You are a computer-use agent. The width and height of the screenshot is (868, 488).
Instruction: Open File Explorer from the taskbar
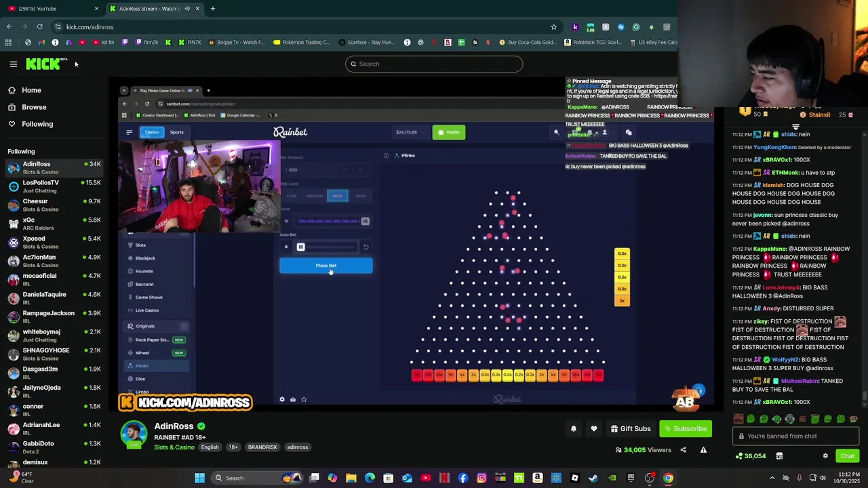click(x=351, y=478)
